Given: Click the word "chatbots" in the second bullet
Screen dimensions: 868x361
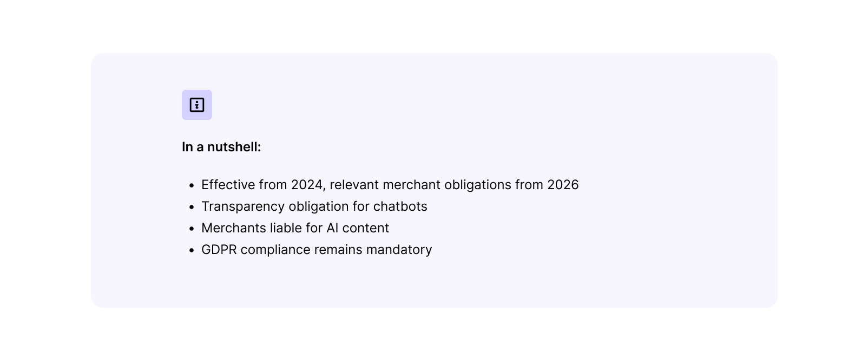Looking at the screenshot, I should coord(400,206).
